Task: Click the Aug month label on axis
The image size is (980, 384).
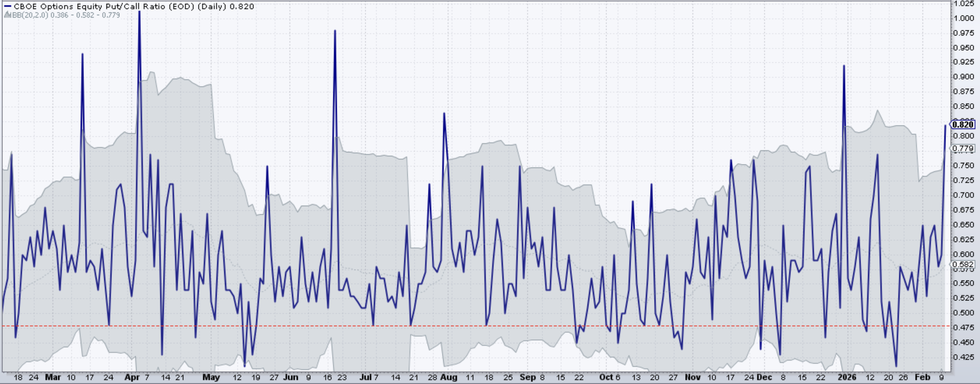Action: tap(449, 378)
